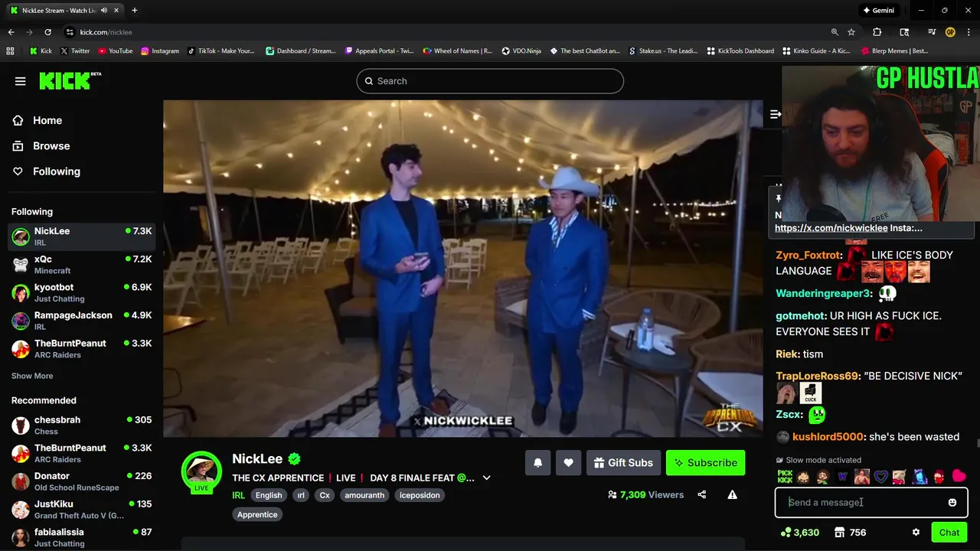
Task: Open browser profile avatar
Action: [950, 32]
